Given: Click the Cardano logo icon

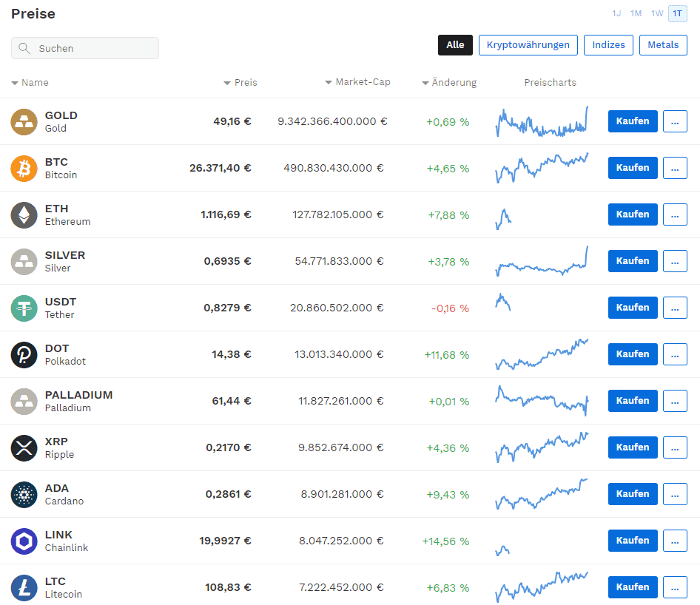Looking at the screenshot, I should click(24, 495).
